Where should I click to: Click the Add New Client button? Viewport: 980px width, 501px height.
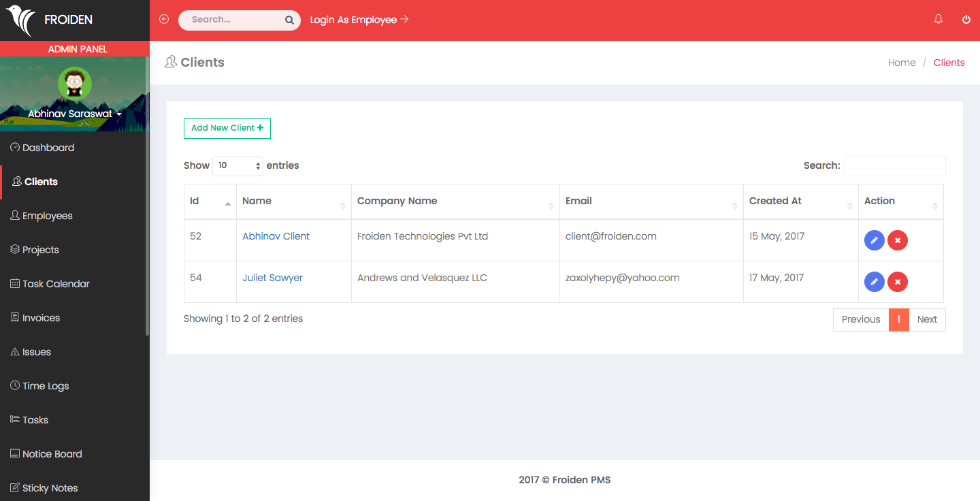click(x=227, y=128)
